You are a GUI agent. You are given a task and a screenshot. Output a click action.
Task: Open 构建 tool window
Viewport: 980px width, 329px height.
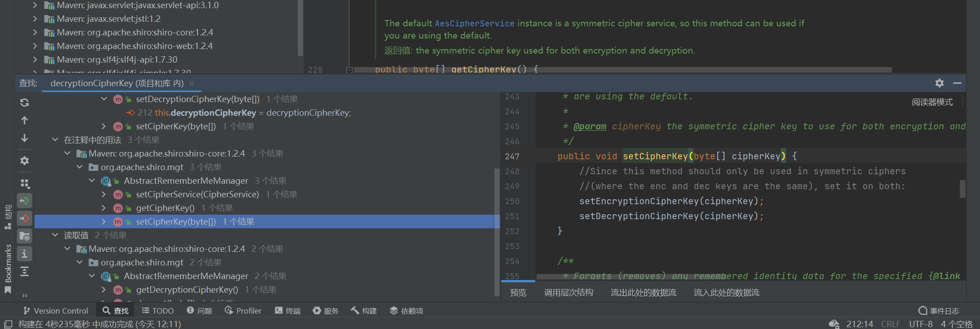coord(364,311)
